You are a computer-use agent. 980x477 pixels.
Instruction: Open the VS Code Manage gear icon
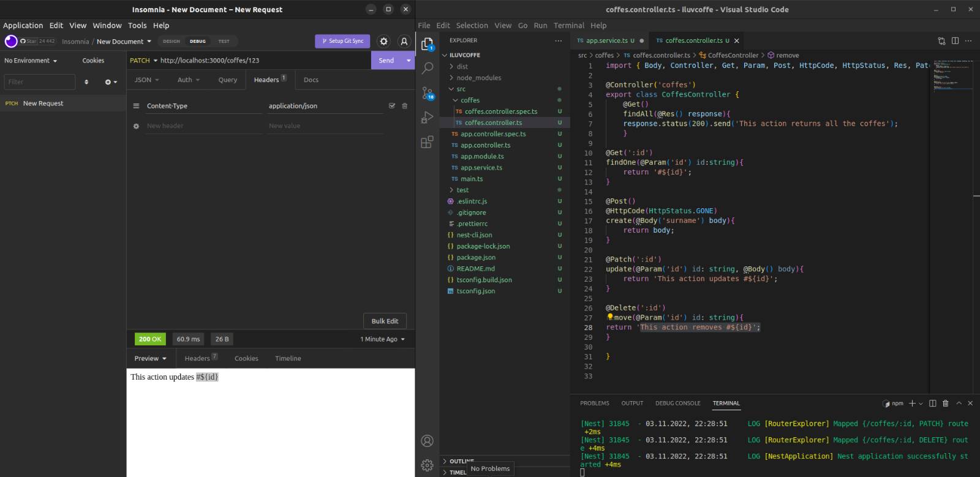click(x=428, y=465)
